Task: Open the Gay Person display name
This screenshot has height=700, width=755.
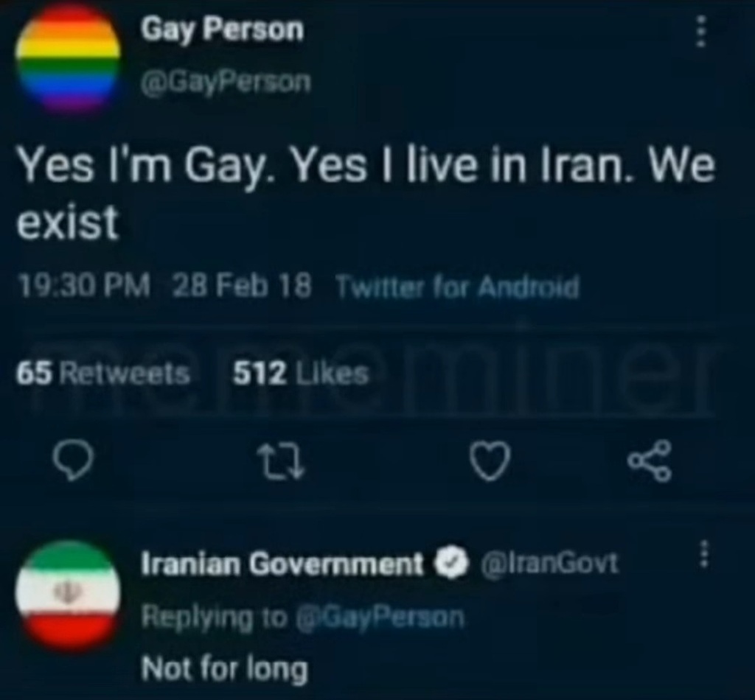Action: coord(222,30)
